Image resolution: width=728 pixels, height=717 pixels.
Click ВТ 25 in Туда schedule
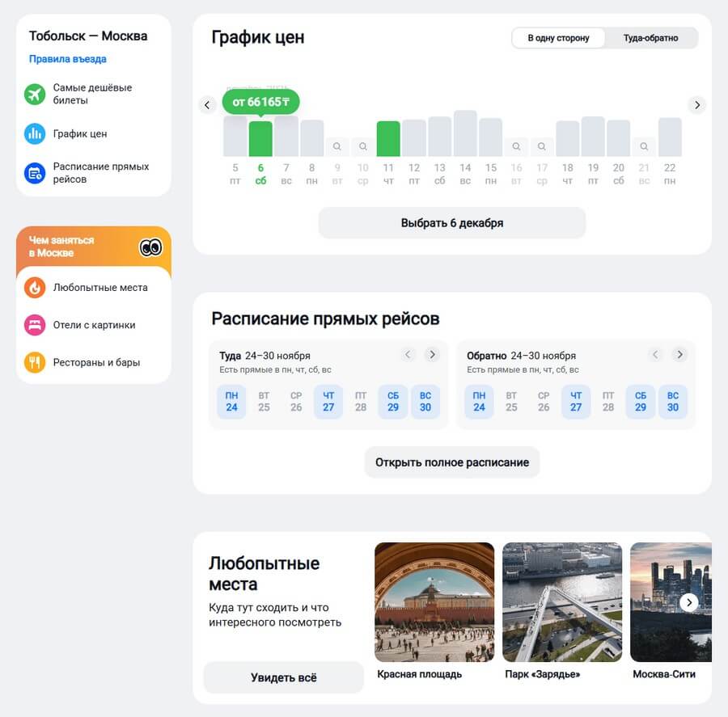point(264,402)
